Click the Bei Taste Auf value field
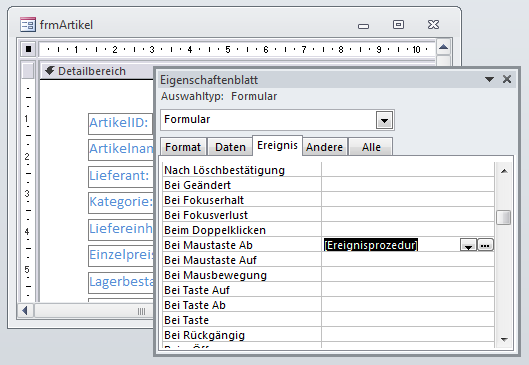 [408, 290]
